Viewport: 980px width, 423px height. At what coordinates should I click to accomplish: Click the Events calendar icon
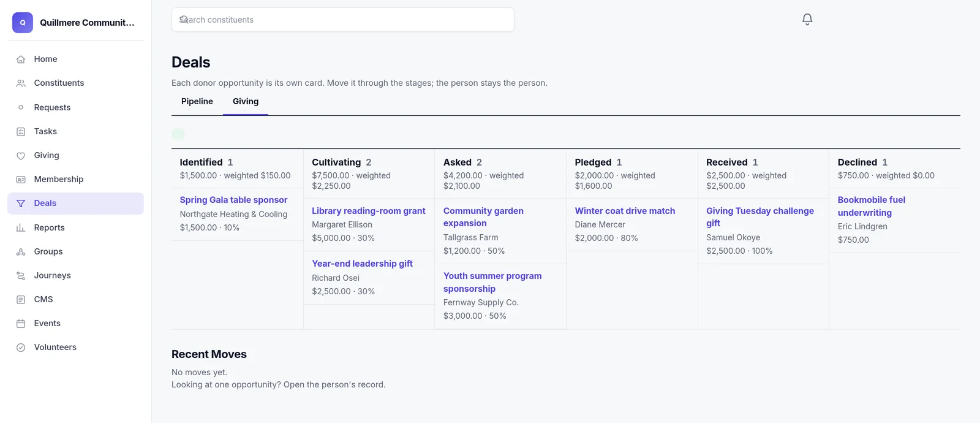(21, 324)
